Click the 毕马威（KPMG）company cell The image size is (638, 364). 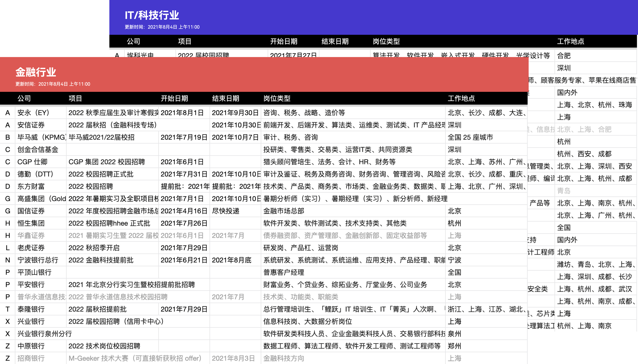tap(41, 137)
